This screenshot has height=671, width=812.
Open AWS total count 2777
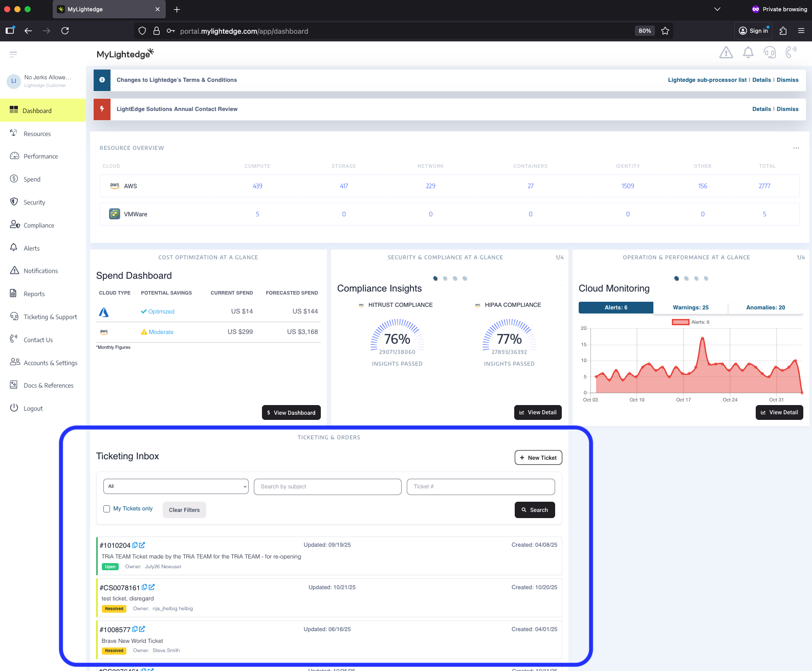(764, 186)
